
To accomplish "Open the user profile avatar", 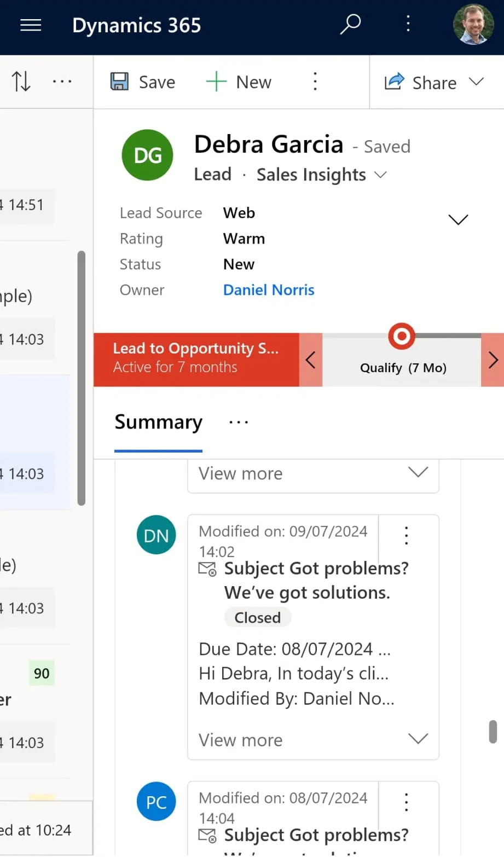I will (473, 25).
